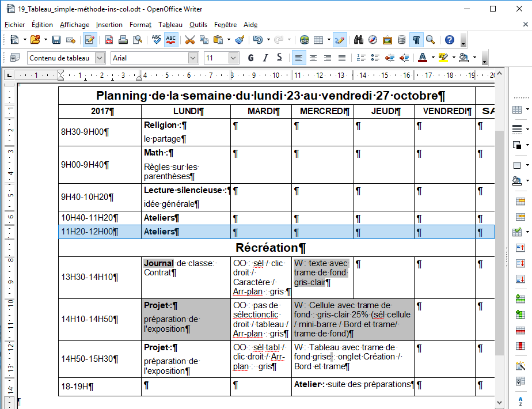Image resolution: width=532 pixels, height=409 pixels.
Task: Open OpenOffice Help question mark
Action: click(450, 40)
